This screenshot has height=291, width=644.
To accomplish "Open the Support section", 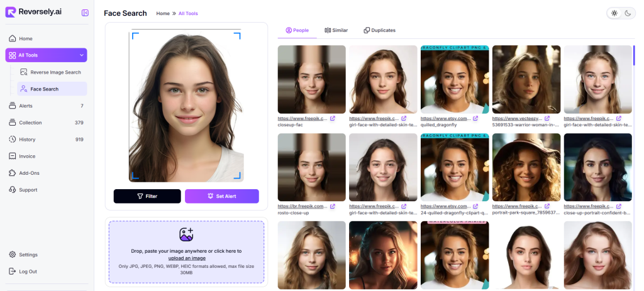I will 28,189.
